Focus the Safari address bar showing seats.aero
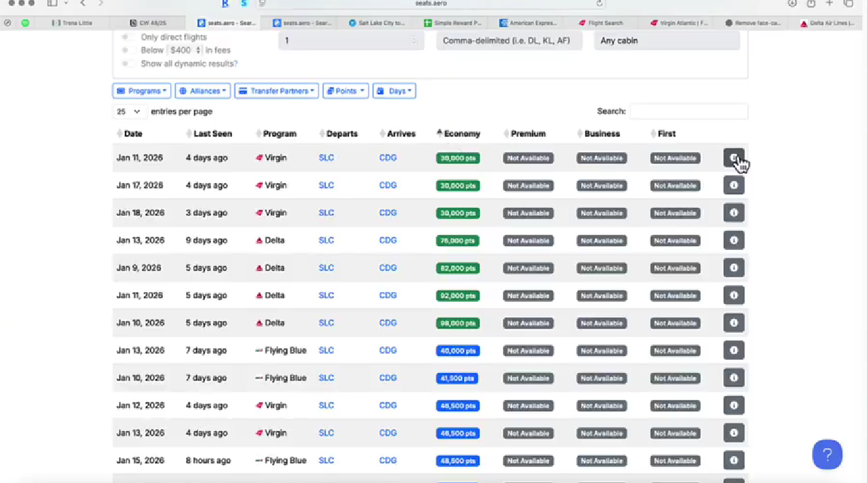 (431, 3)
